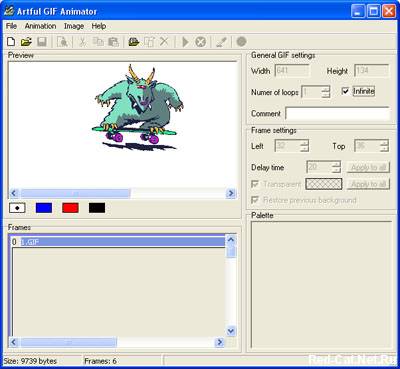Click the round gray toolbar icon
The image size is (400, 369).
[241, 42]
